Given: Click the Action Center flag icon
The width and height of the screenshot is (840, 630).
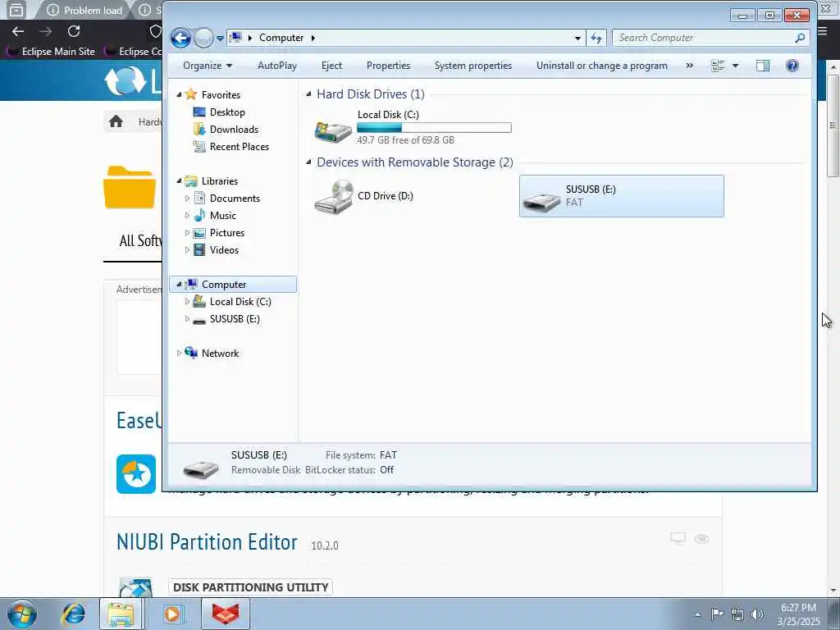Looking at the screenshot, I should point(717,614).
